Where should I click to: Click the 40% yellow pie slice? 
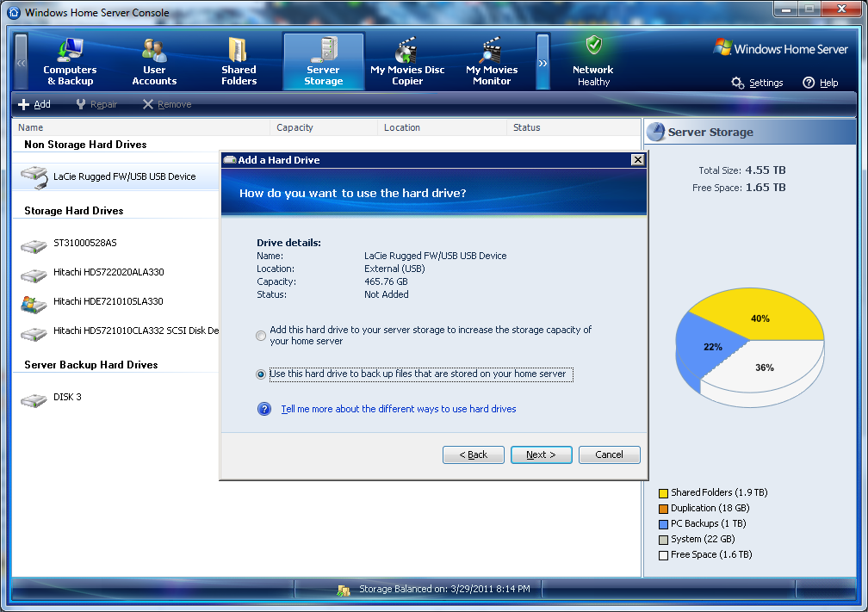click(760, 317)
